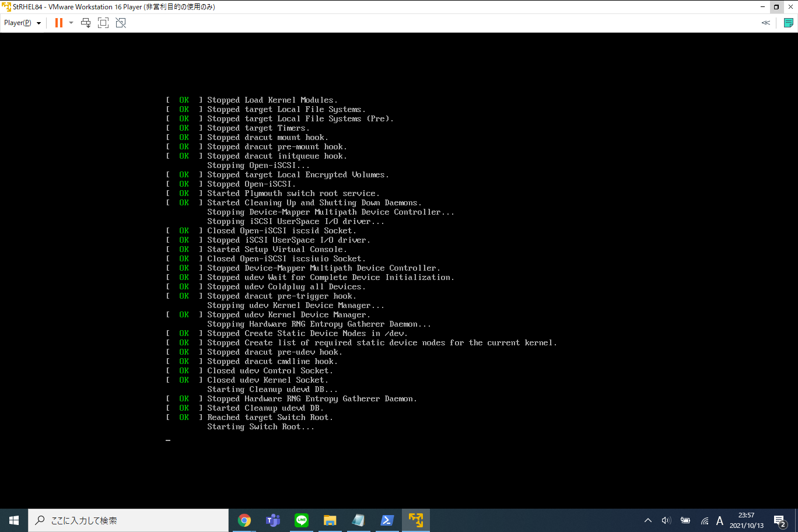The width and height of the screenshot is (798, 532).
Task: Select VMware Player taskbar icon
Action: point(416,520)
